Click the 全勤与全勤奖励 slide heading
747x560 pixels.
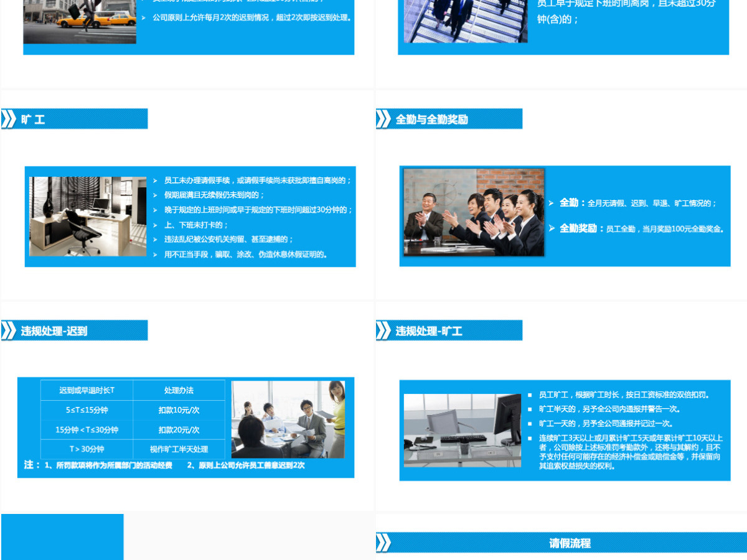(431, 119)
